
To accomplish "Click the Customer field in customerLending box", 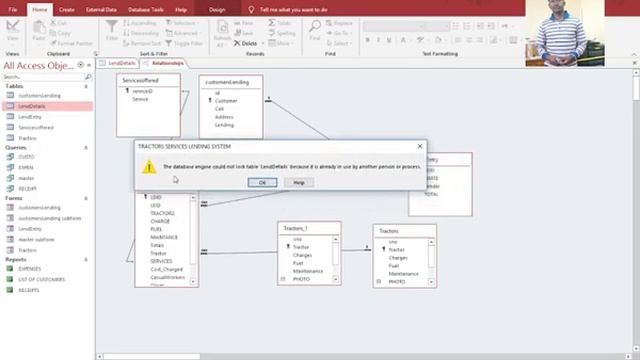I will pyautogui.click(x=226, y=101).
